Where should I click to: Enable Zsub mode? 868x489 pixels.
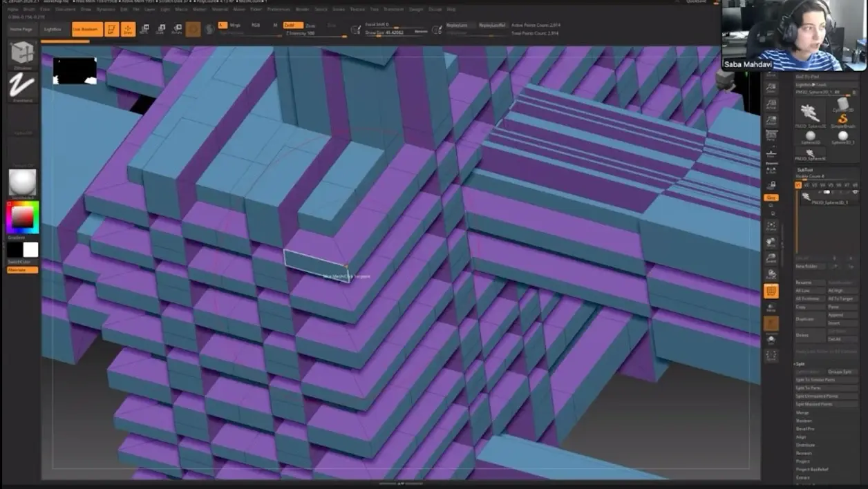click(311, 25)
